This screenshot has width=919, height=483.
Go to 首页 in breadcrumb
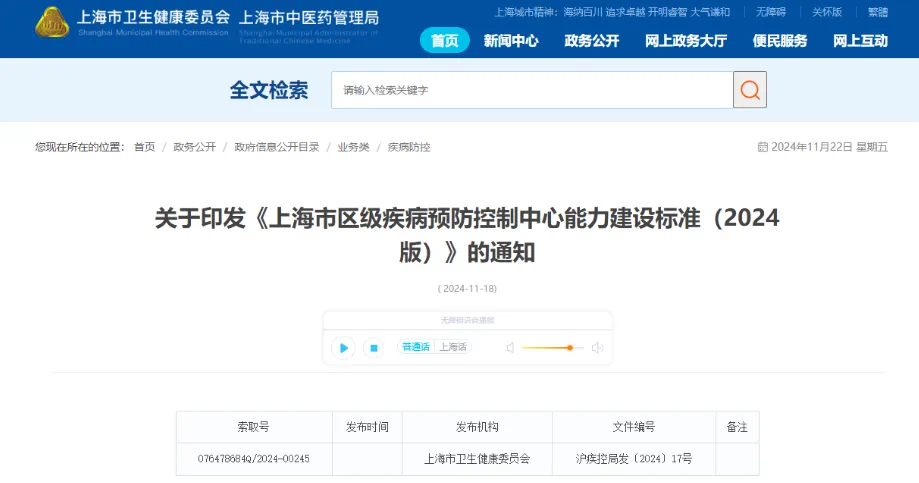coord(144,147)
